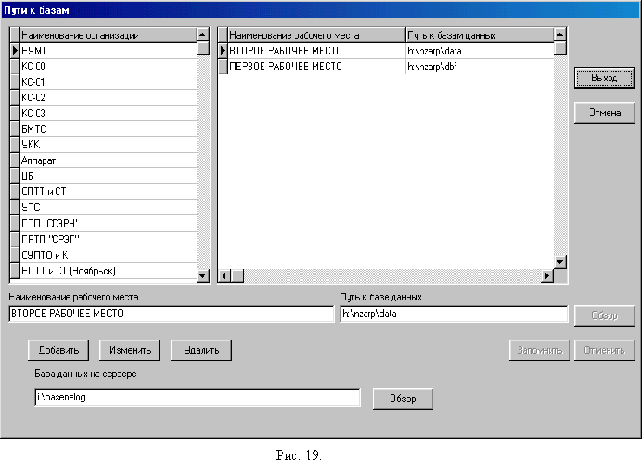The width and height of the screenshot is (643, 474).
Task: Select organization row Аппарат
Action: (x=109, y=160)
